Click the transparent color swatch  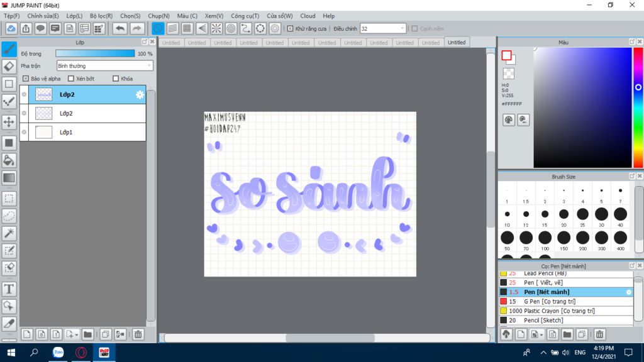point(508,74)
